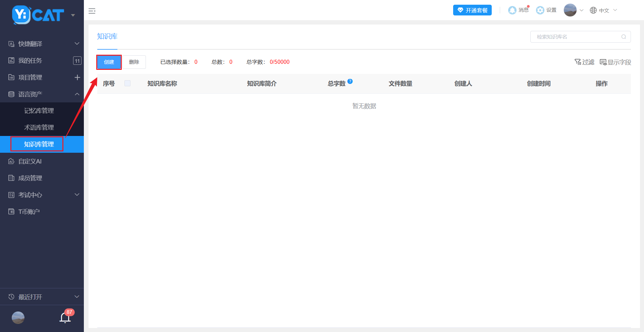
Task: Open the language dropdown in header
Action: coord(603,10)
